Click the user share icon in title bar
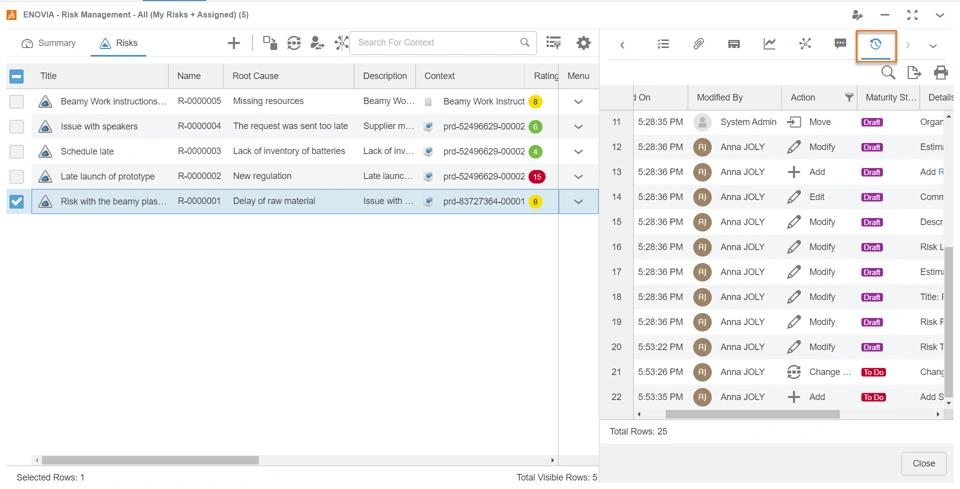960x489 pixels. (857, 15)
